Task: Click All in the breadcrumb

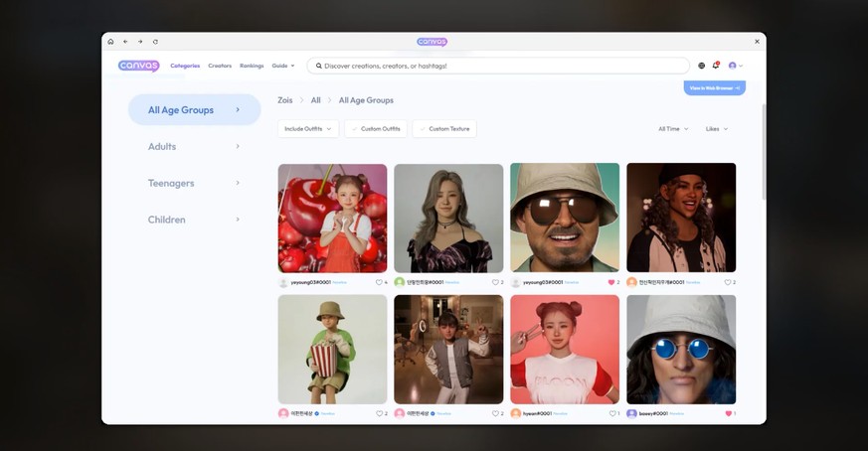Action: tap(315, 100)
